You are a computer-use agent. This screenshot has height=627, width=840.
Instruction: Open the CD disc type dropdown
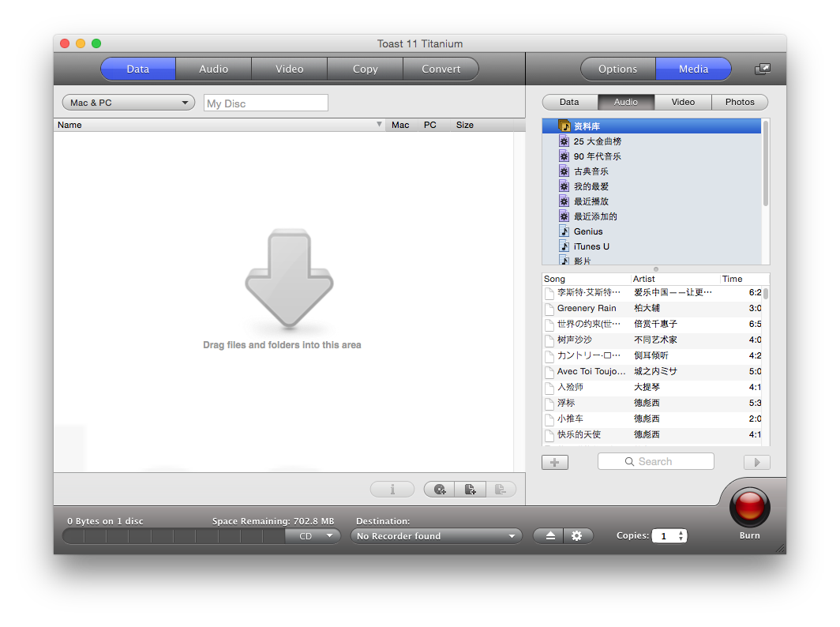tap(313, 536)
